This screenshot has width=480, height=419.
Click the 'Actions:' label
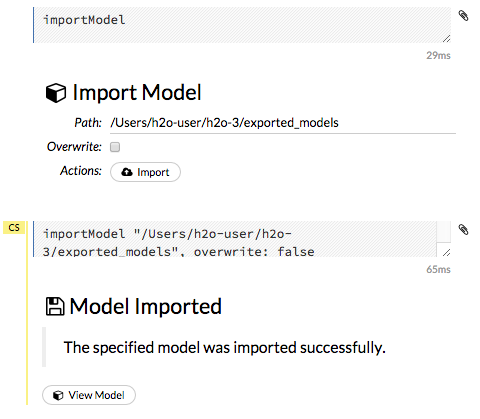tap(81, 171)
